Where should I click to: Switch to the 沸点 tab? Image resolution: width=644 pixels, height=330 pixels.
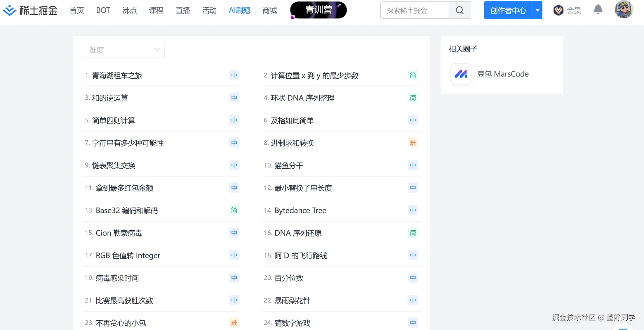[x=129, y=10]
